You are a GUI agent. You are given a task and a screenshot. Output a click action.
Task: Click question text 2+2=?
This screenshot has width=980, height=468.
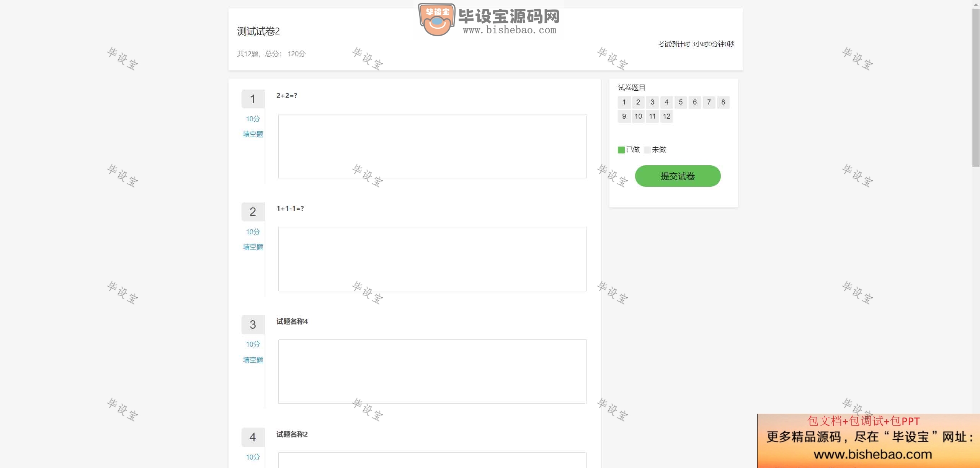tap(287, 96)
